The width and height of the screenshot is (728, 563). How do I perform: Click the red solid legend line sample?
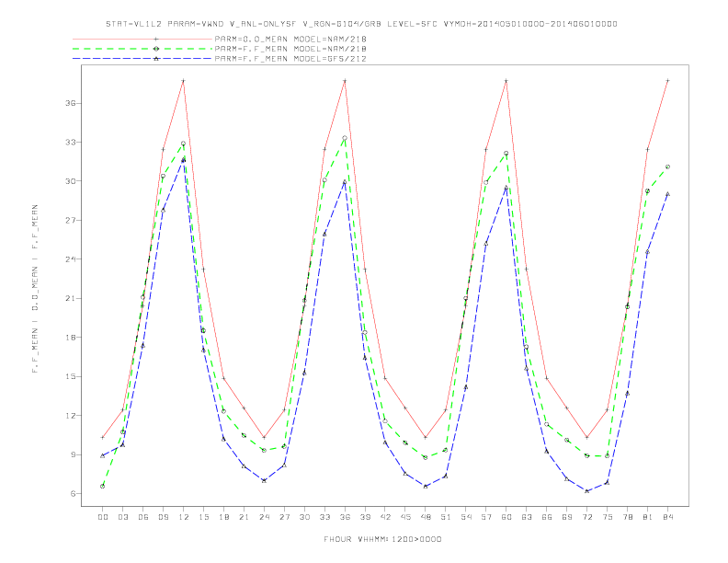pyautogui.click(x=142, y=39)
